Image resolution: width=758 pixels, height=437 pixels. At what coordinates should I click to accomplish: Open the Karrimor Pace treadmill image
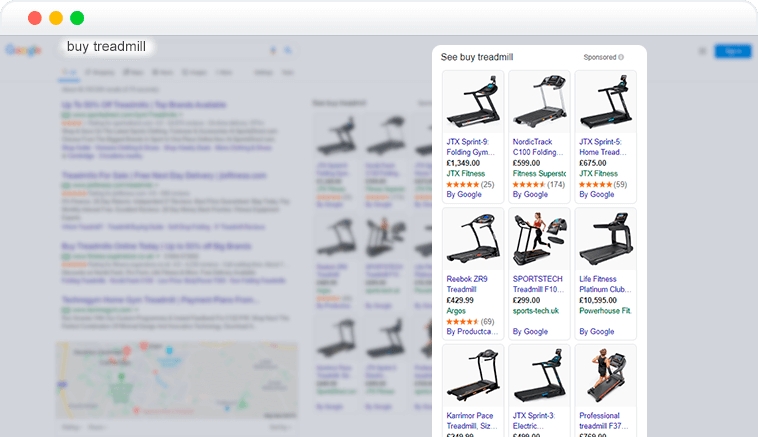pyautogui.click(x=473, y=376)
